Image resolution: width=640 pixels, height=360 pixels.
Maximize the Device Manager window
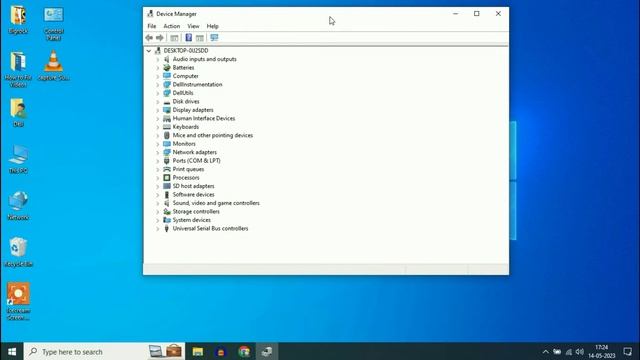coord(477,13)
